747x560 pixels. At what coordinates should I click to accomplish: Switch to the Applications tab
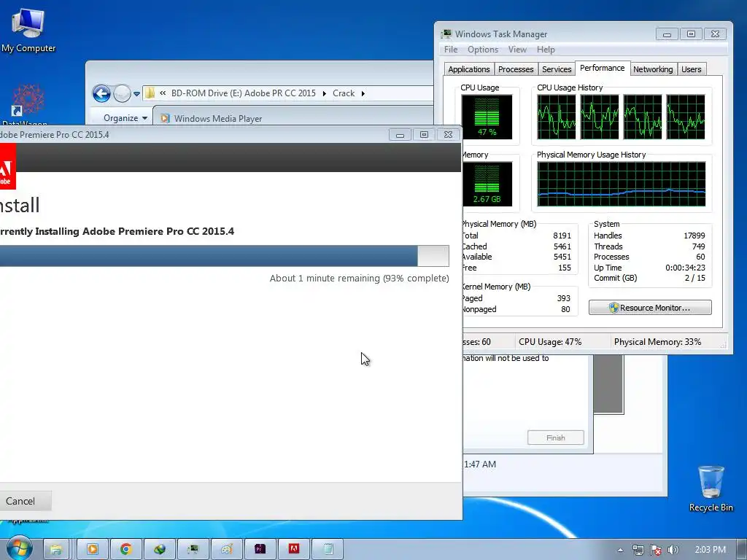[x=469, y=69]
